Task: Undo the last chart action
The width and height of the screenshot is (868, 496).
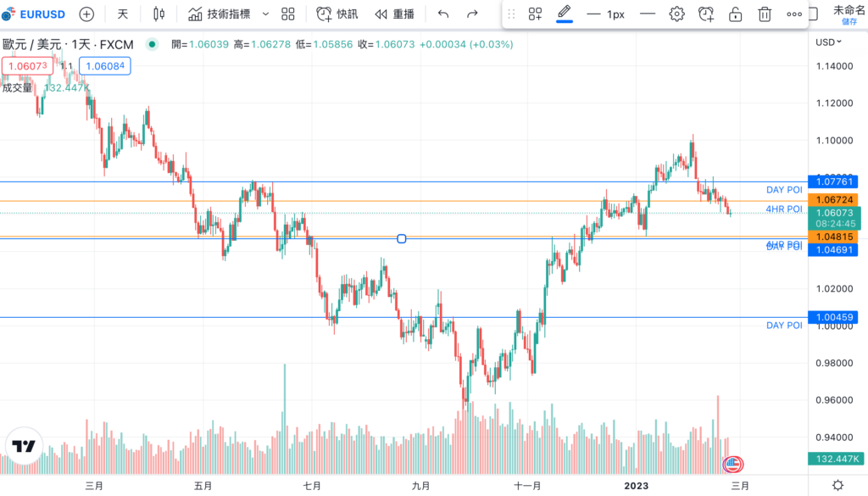Action: click(x=443, y=14)
